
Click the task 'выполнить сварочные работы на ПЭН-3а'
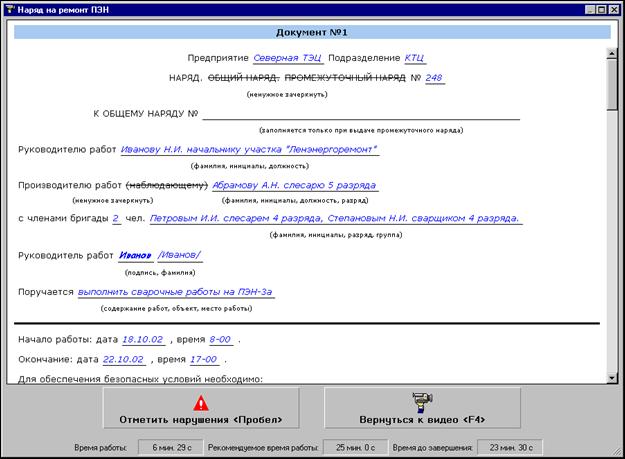pyautogui.click(x=175, y=292)
